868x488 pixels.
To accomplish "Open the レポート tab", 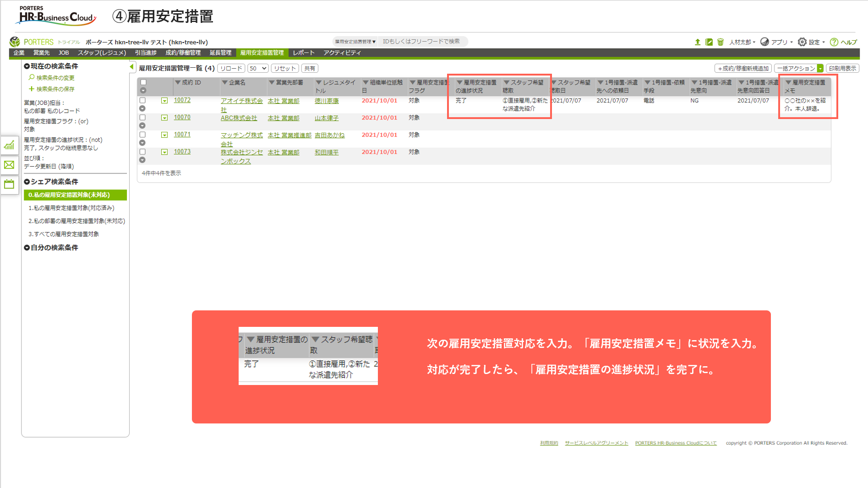I will point(304,53).
